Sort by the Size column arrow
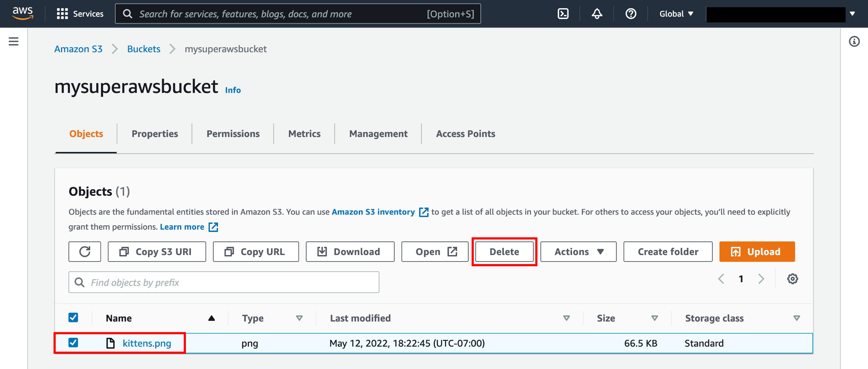Screen dimensions: 868x369 click(x=654, y=318)
